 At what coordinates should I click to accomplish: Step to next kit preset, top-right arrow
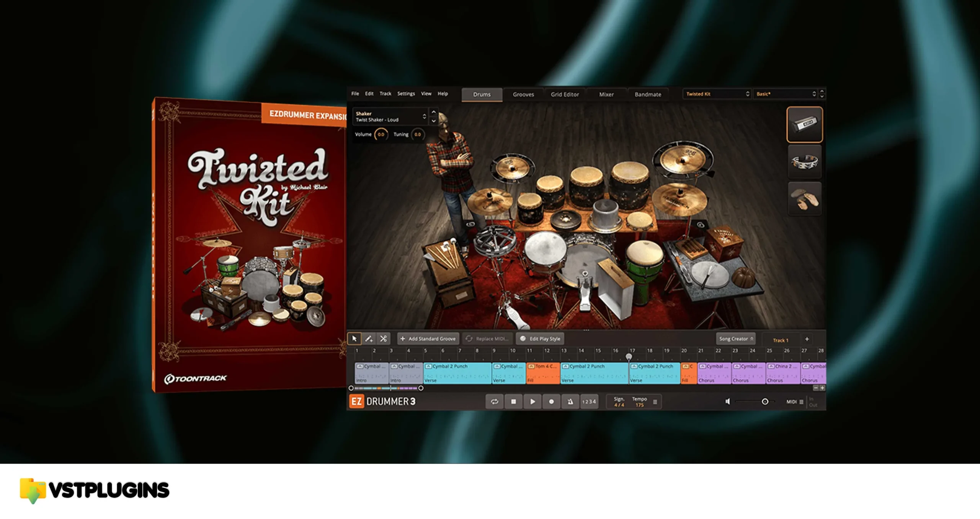click(x=822, y=96)
